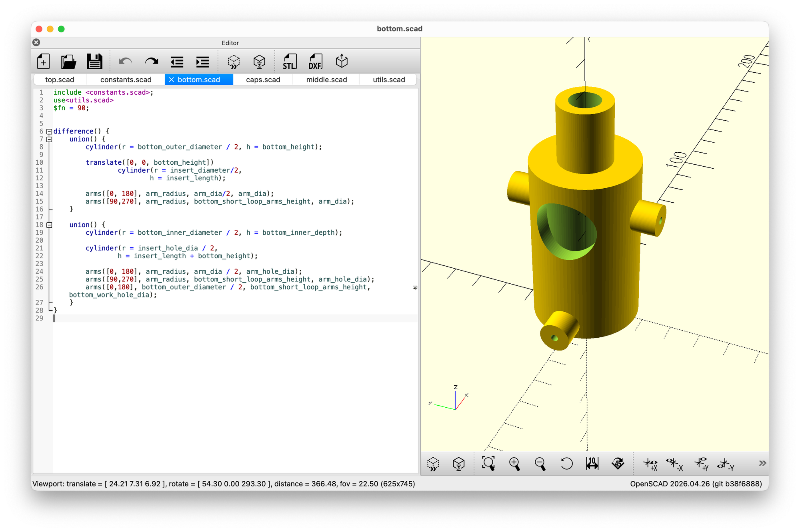Collapse the first union() block fold marker

(49, 139)
